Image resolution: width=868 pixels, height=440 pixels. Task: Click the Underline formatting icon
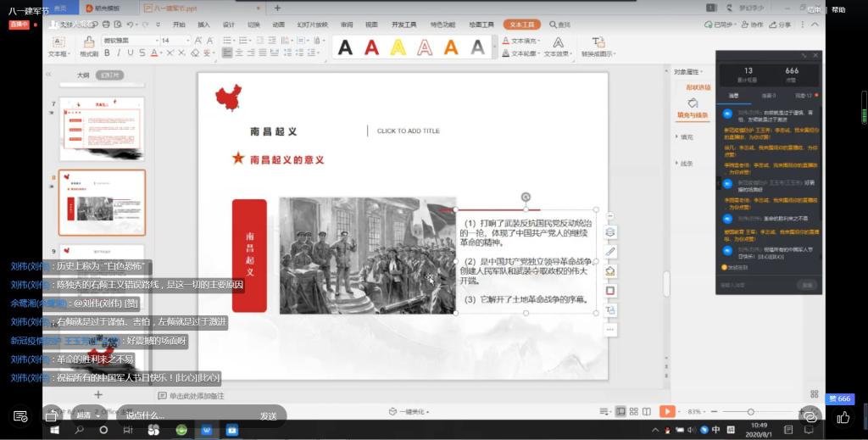130,53
